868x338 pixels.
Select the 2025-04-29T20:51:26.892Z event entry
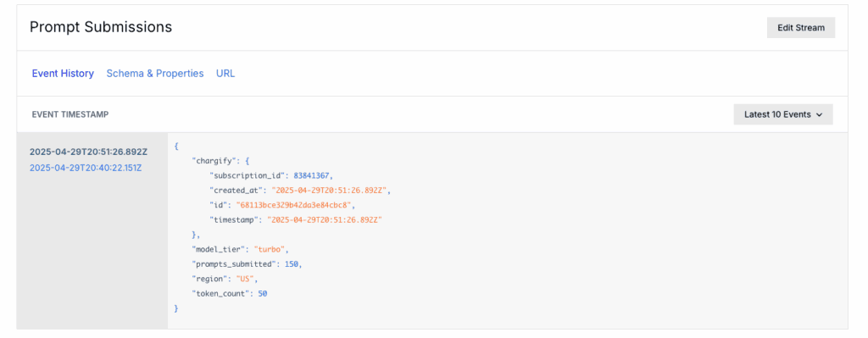pyautogui.click(x=88, y=152)
